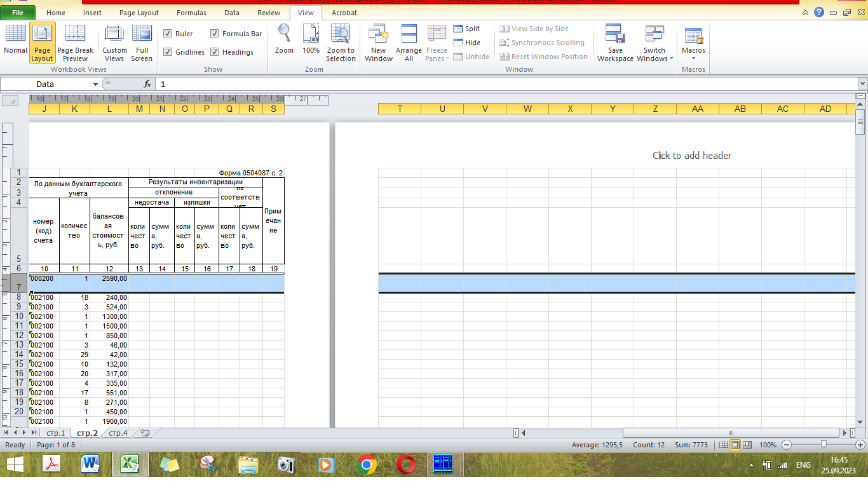Expand the formula bar
Image resolution: width=868 pixels, height=488 pixels.
click(x=862, y=84)
